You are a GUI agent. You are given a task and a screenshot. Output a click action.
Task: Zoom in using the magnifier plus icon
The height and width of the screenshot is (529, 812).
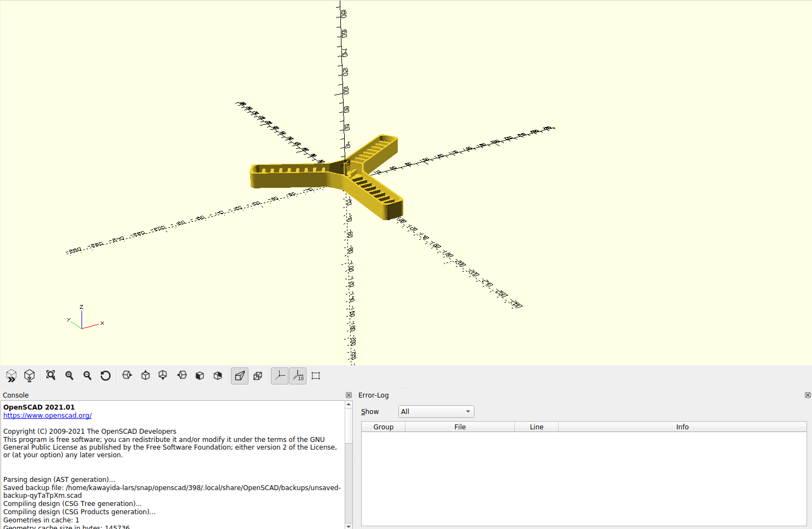click(69, 376)
